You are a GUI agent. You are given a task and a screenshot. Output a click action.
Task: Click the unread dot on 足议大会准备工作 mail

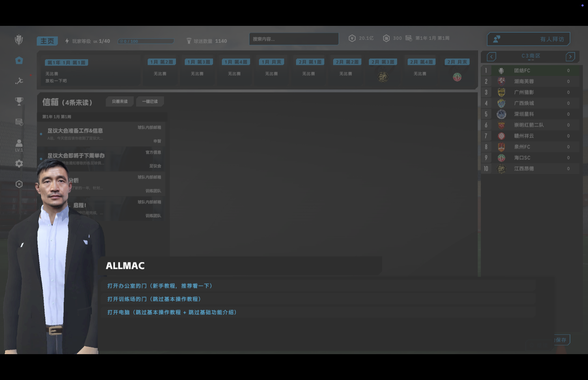tap(41, 134)
